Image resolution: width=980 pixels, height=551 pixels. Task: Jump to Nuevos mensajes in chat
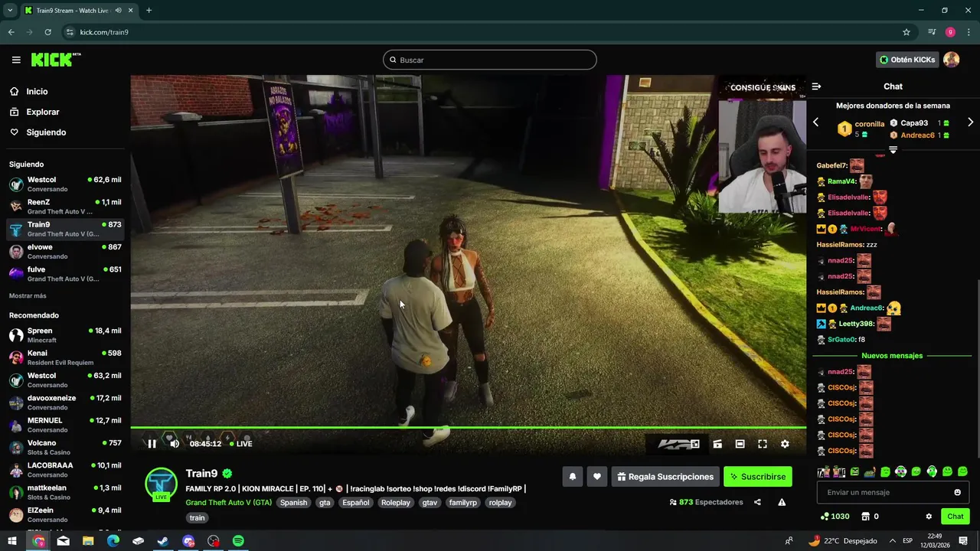tap(892, 356)
